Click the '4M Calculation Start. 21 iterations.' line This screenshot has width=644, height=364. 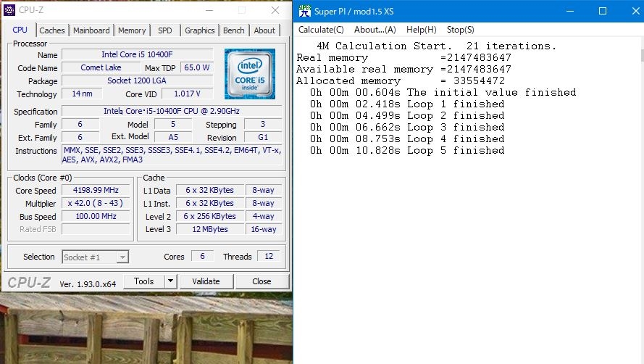(x=436, y=46)
